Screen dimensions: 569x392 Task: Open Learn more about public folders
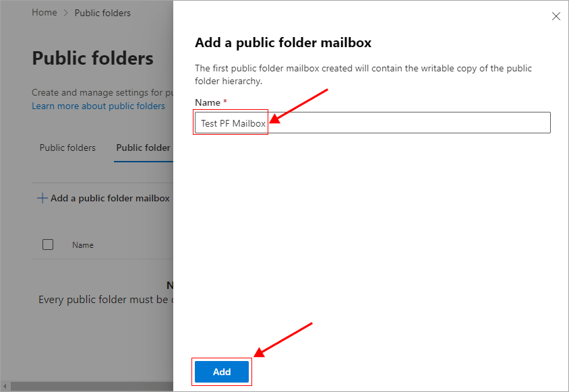click(98, 106)
